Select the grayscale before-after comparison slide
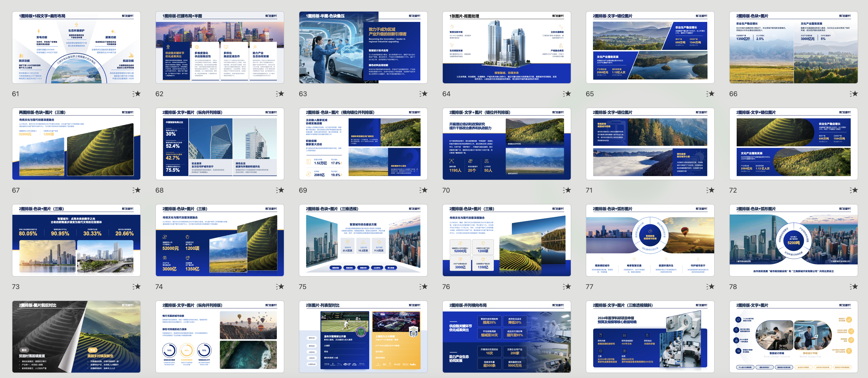This screenshot has height=378, width=868. click(x=76, y=336)
